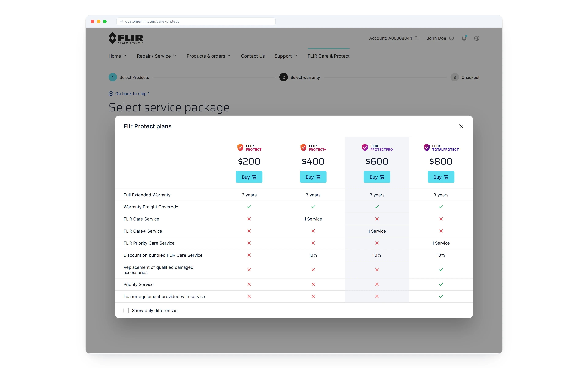Click FLIR Care Service row label
Viewport: 588px width, 368px height.
coord(141,219)
